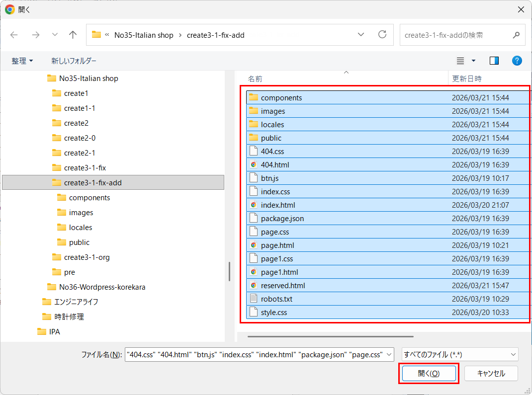
Task: Toggle the preview pane icon
Action: point(494,61)
